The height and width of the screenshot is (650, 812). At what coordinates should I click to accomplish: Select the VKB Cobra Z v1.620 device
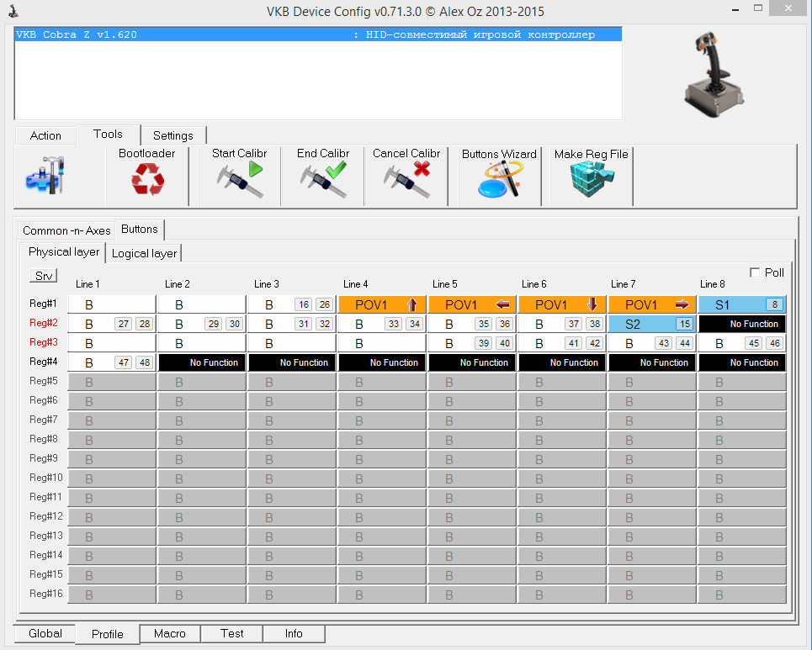318,34
